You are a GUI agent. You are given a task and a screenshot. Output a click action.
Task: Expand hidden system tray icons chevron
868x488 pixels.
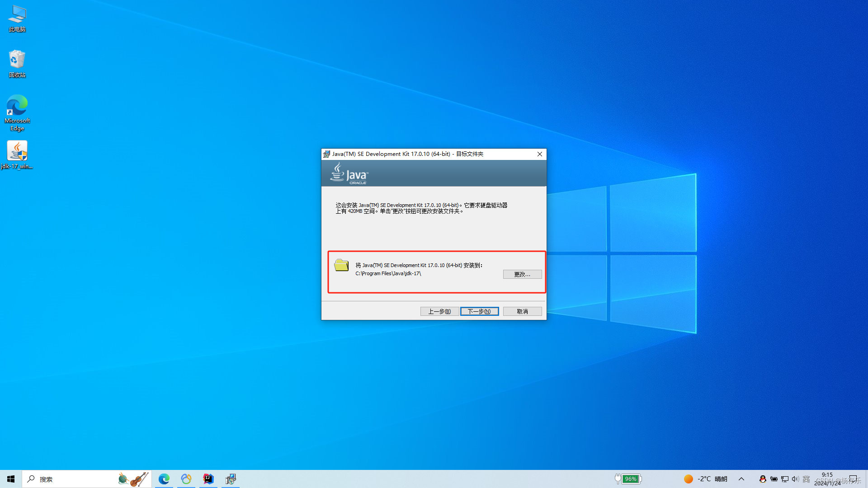coord(741,479)
